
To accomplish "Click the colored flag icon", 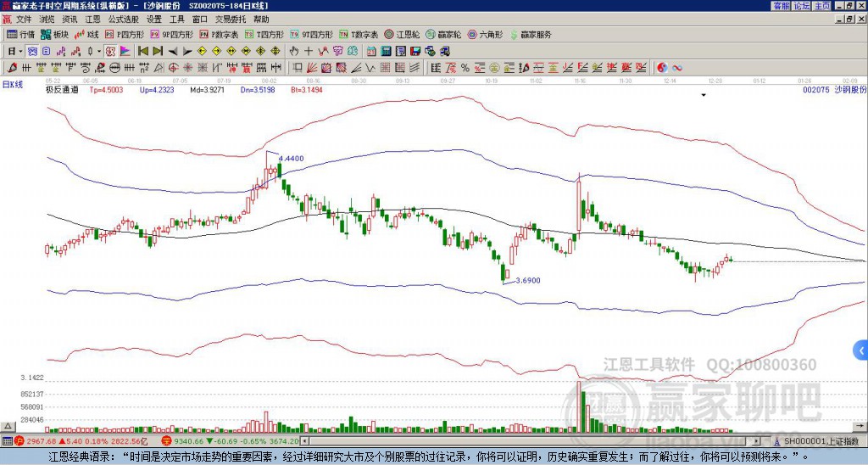I will click(125, 52).
